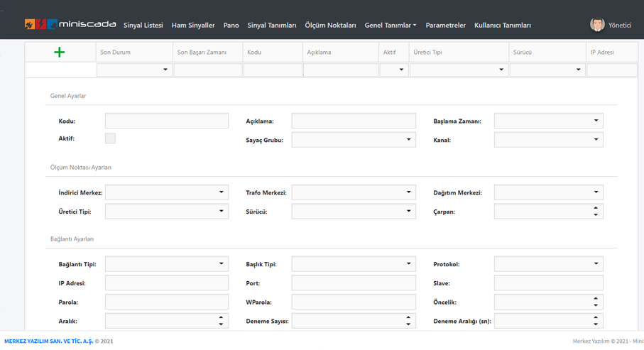Open the Trafo Merkezi dropdown

(x=408, y=192)
